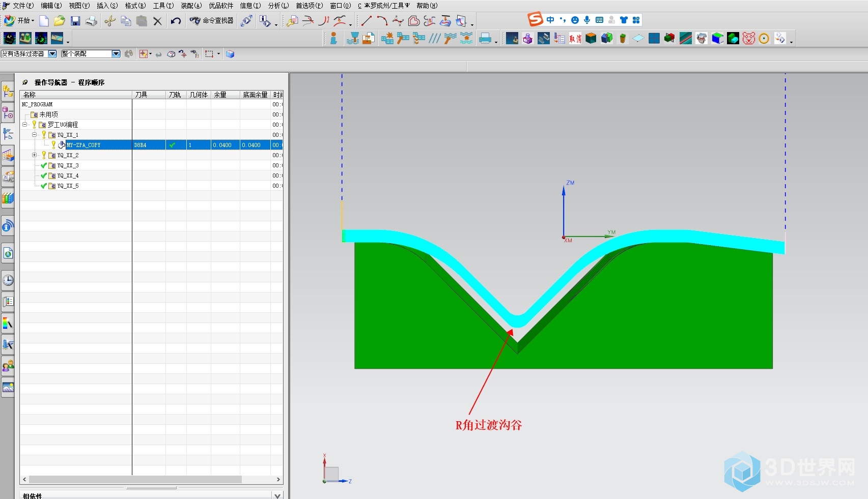This screenshot has height=499, width=868.
Task: Click the 几何体 column header
Action: click(x=199, y=95)
